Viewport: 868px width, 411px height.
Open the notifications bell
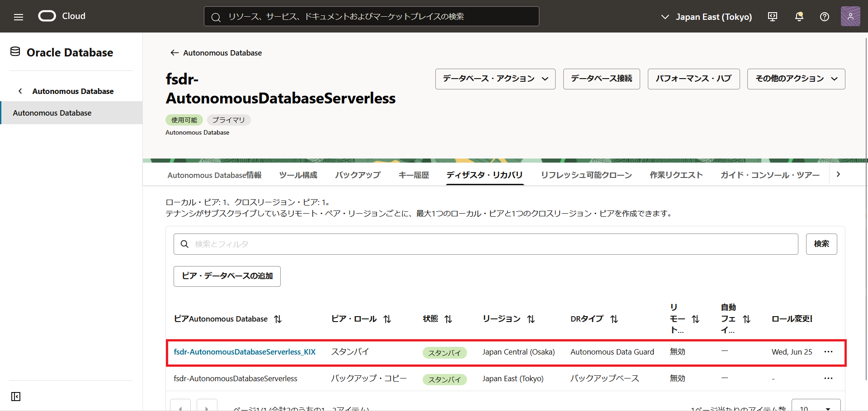click(799, 17)
